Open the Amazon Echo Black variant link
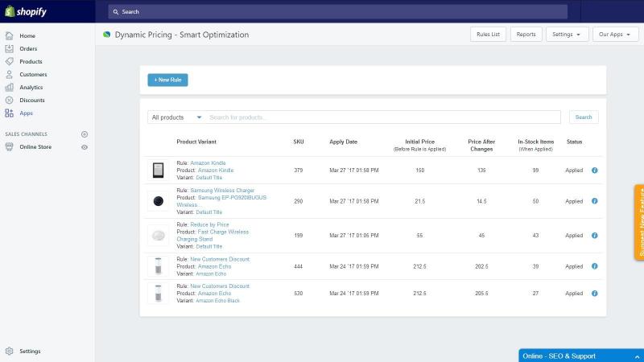This screenshot has height=362, width=644. (217, 301)
